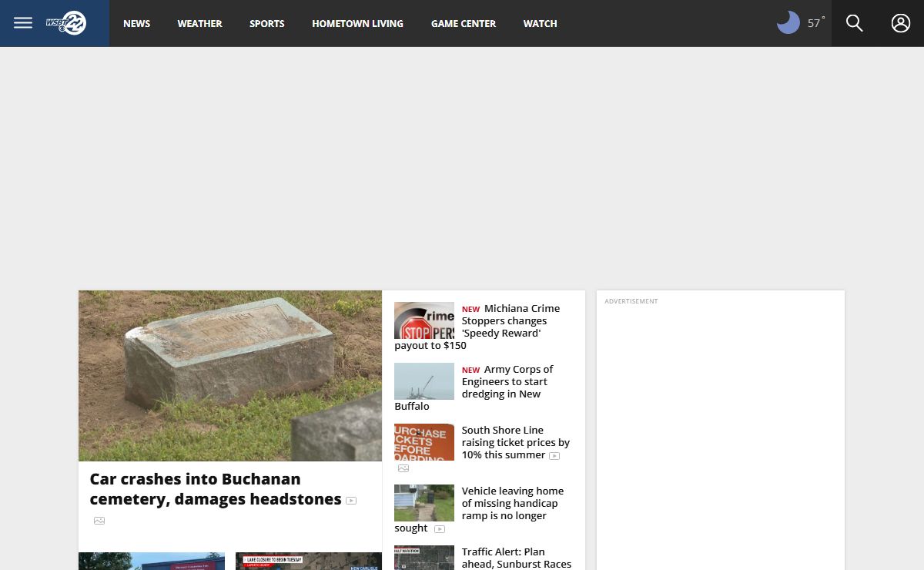The width and height of the screenshot is (924, 570).
Task: Open the Game Center menu
Action: tap(464, 23)
